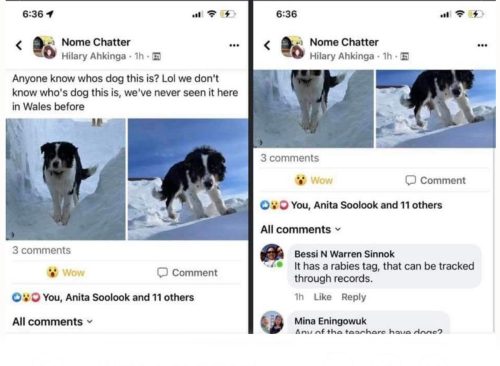Reply to Bessi N Warren Sinnok's comment
This screenshot has height=366, width=500.
(x=353, y=297)
